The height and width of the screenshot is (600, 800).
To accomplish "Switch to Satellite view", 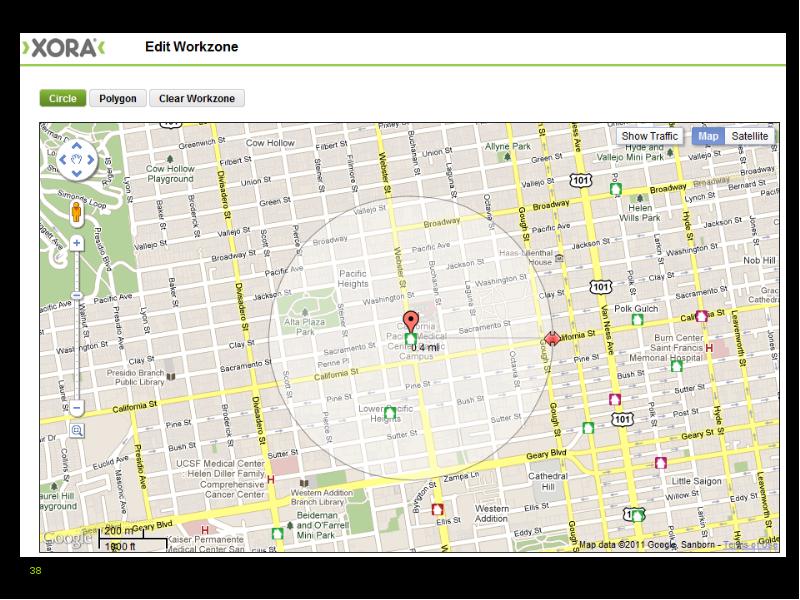I will point(749,136).
